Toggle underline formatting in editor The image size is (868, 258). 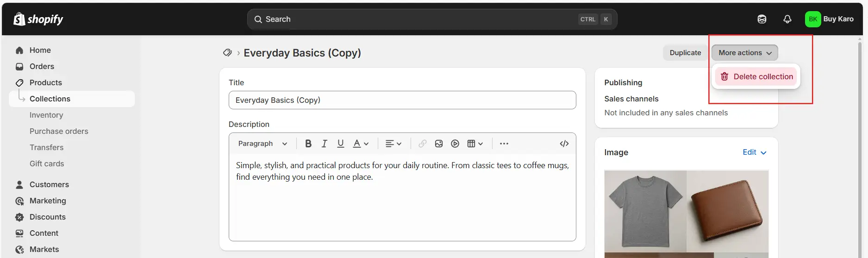[x=340, y=144]
